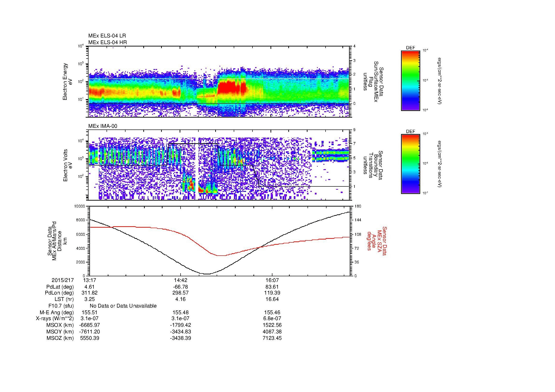Click the PdLon value '298.57'
This screenshot has width=555, height=392.
(x=181, y=293)
